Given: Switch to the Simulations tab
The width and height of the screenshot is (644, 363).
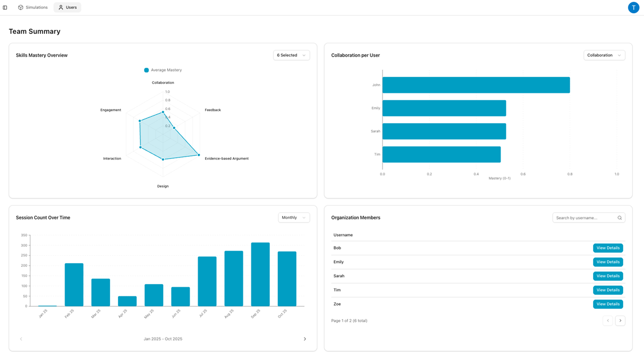Looking at the screenshot, I should (x=33, y=8).
